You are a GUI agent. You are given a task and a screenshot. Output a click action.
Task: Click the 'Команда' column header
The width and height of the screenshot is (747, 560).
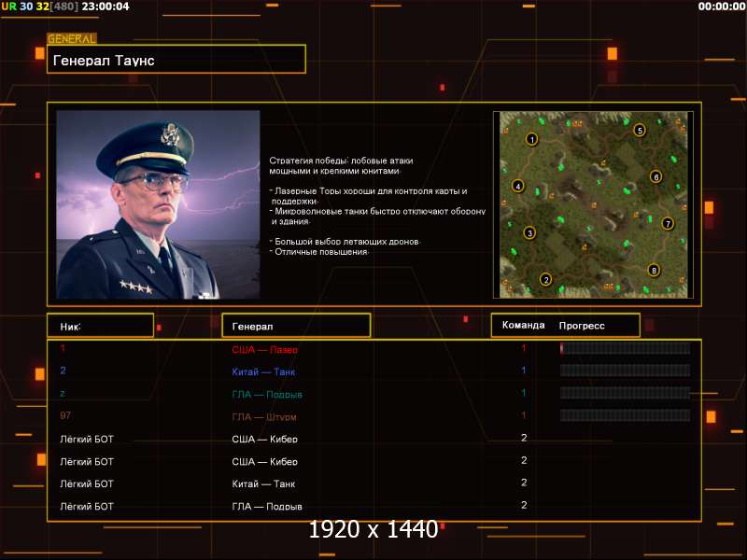(523, 326)
